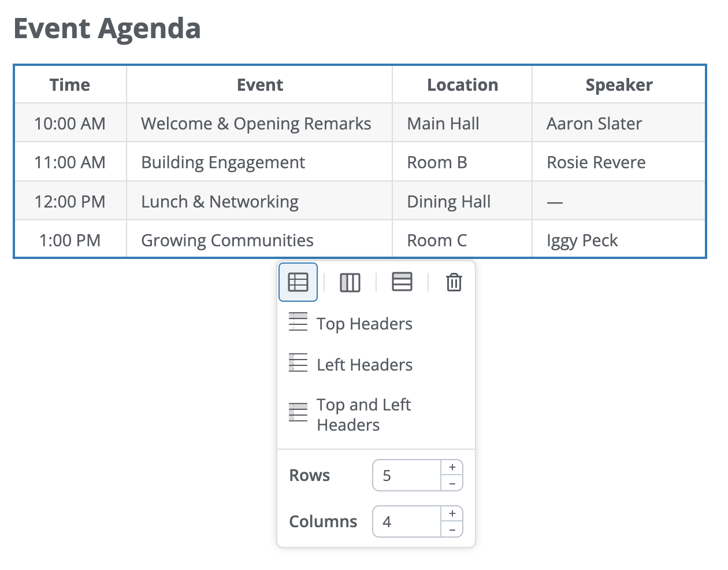Click the Rosie Revere speaker cell
The width and height of the screenshot is (728, 570).
(619, 162)
